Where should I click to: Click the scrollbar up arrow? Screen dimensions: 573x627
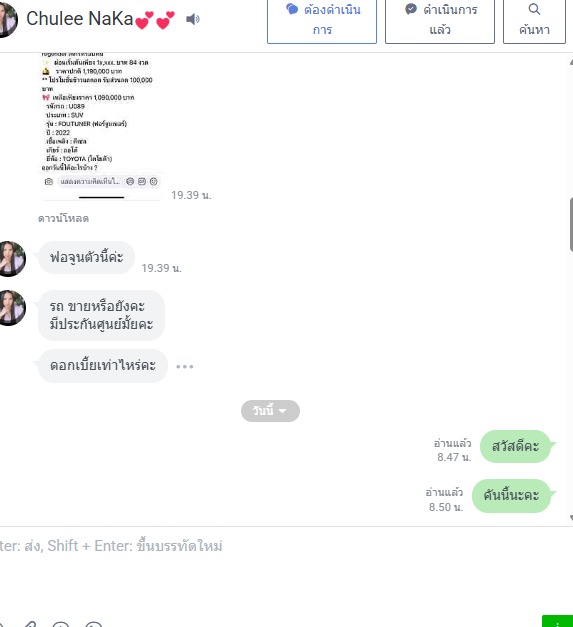(571, 62)
